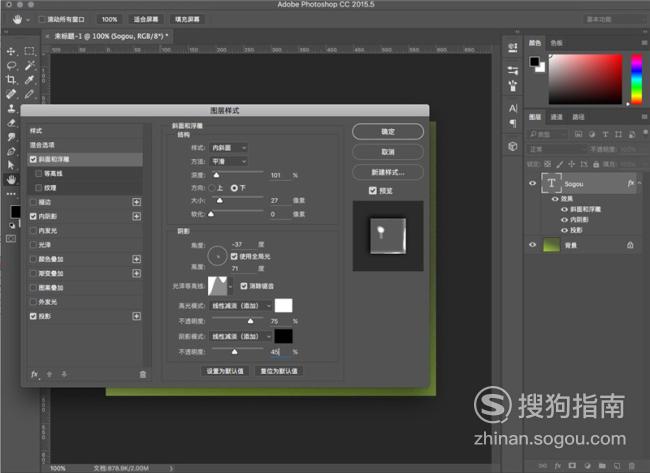Image resolution: width=650 pixels, height=473 pixels.
Task: Open the 3D panel cube icon
Action: click(513, 146)
